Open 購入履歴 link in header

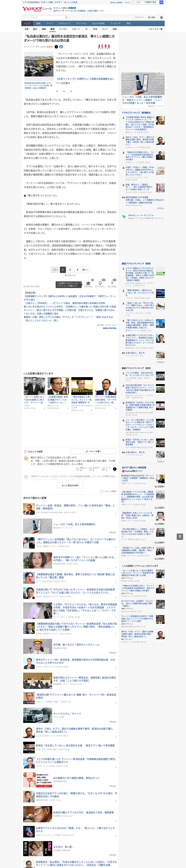[152, 17]
